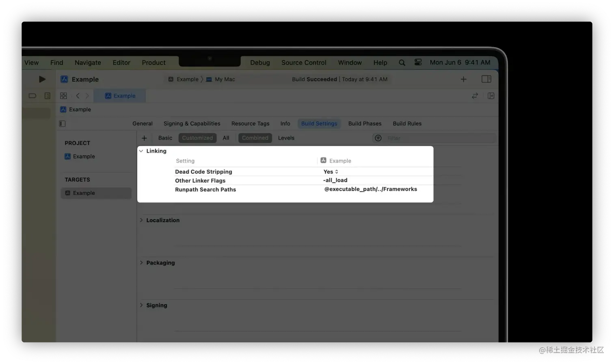
Task: Open related items grid icon
Action: (63, 96)
